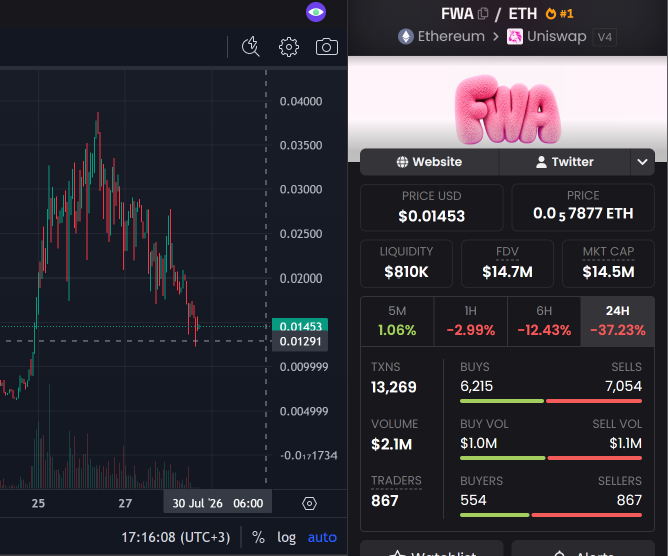Image resolution: width=668 pixels, height=556 pixels.
Task: Click the TRADERS label
Action: pyautogui.click(x=396, y=481)
